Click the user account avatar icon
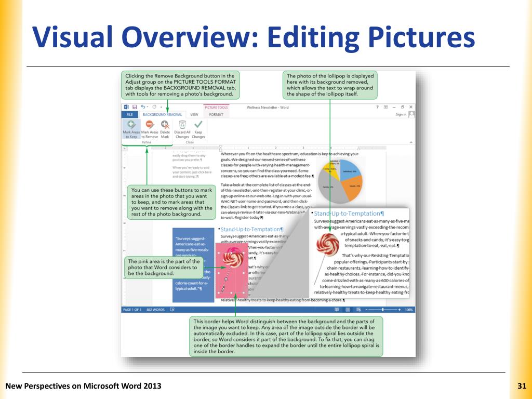This screenshot has height=399, width=532. (411, 114)
